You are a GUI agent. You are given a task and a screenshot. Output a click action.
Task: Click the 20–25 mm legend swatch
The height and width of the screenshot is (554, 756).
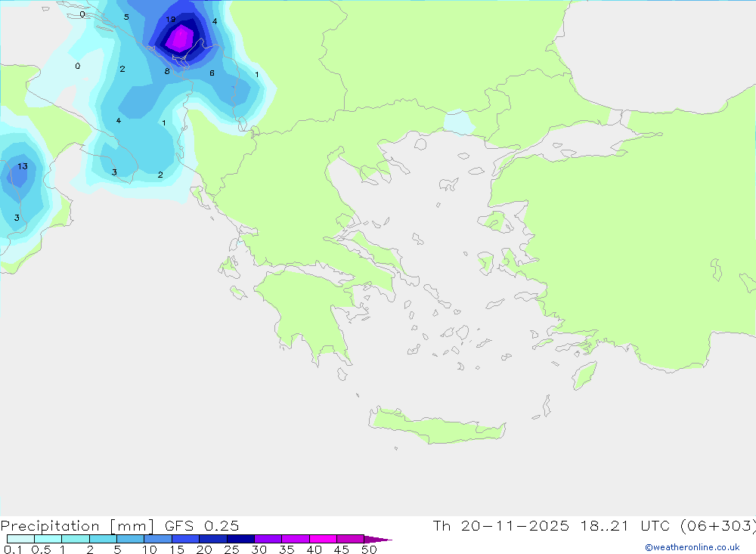click(x=213, y=539)
